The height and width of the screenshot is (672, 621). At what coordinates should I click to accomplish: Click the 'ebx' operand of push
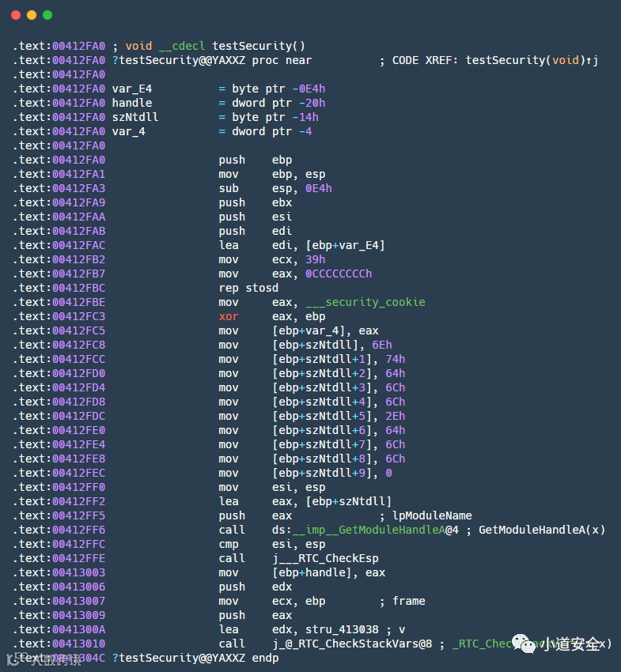pos(282,202)
